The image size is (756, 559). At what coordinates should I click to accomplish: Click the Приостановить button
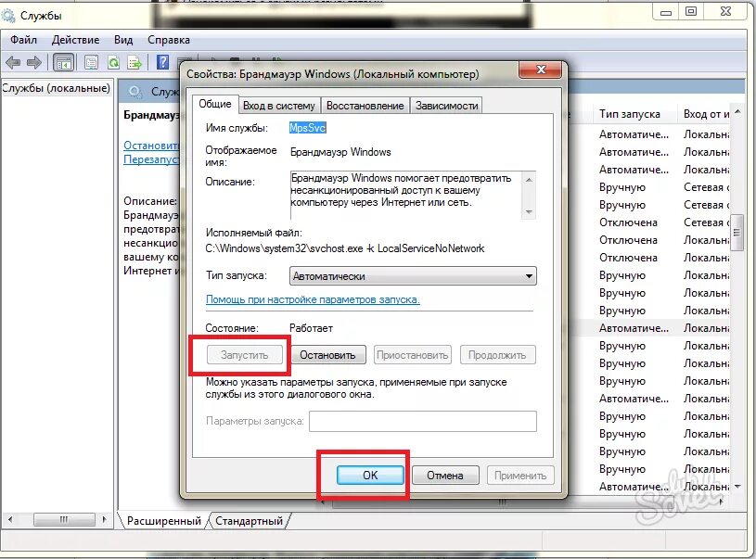coord(413,355)
